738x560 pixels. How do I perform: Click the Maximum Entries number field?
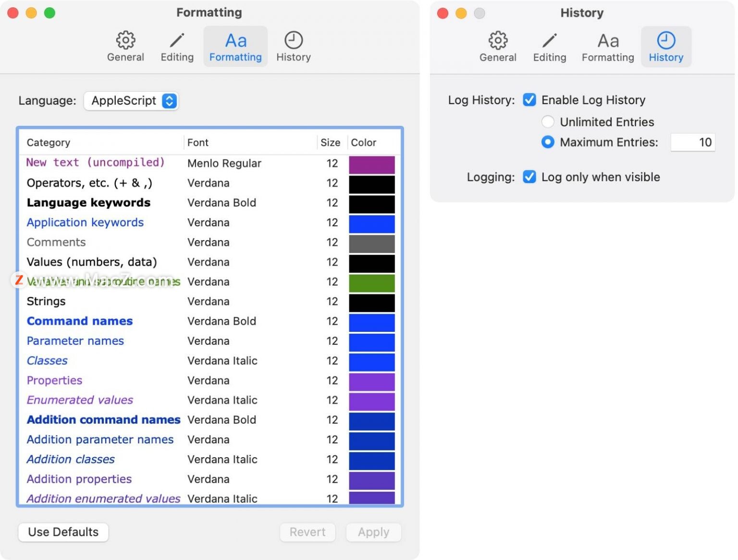tap(693, 142)
